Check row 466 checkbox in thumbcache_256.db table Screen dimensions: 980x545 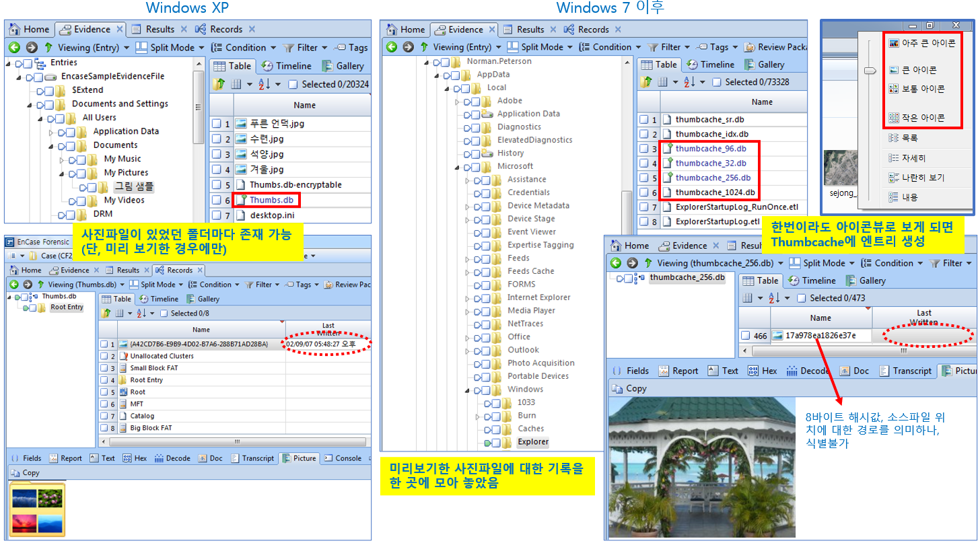coord(746,335)
